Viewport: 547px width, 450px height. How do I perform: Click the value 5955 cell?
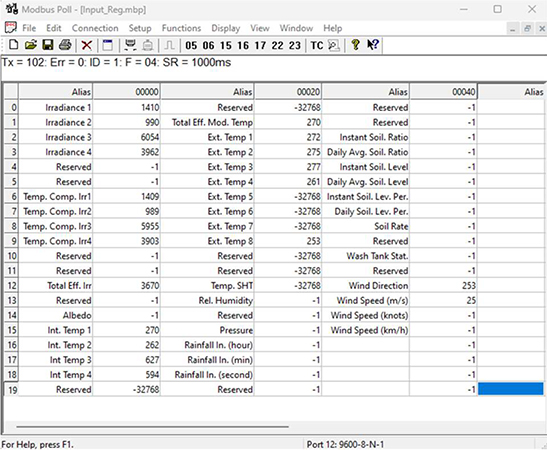(127, 226)
